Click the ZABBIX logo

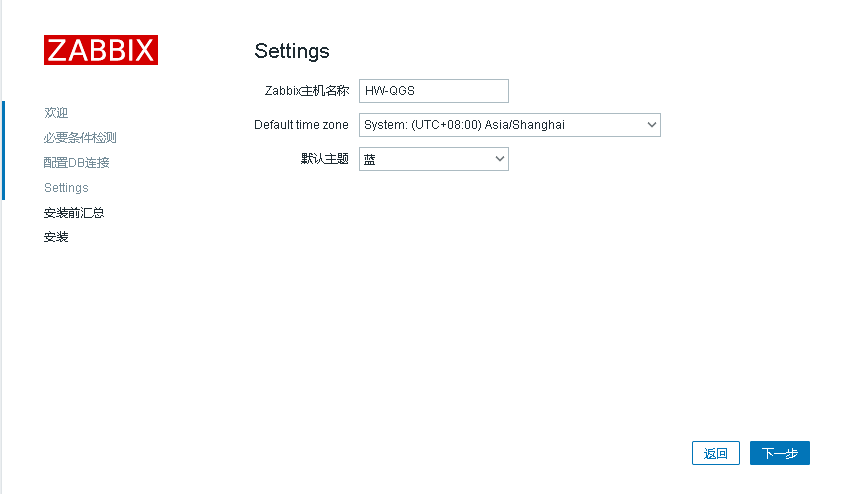pos(101,50)
